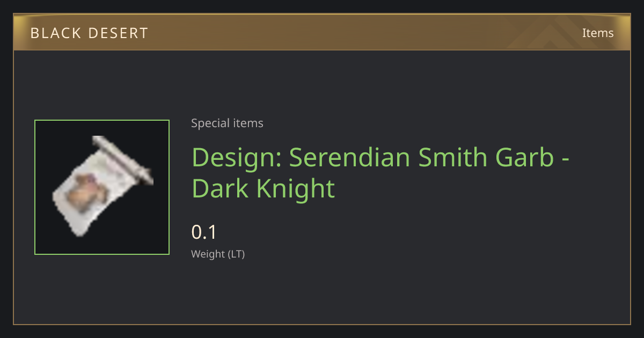Select the 0.1 weight value
The width and height of the screenshot is (644, 338).
coord(204,232)
